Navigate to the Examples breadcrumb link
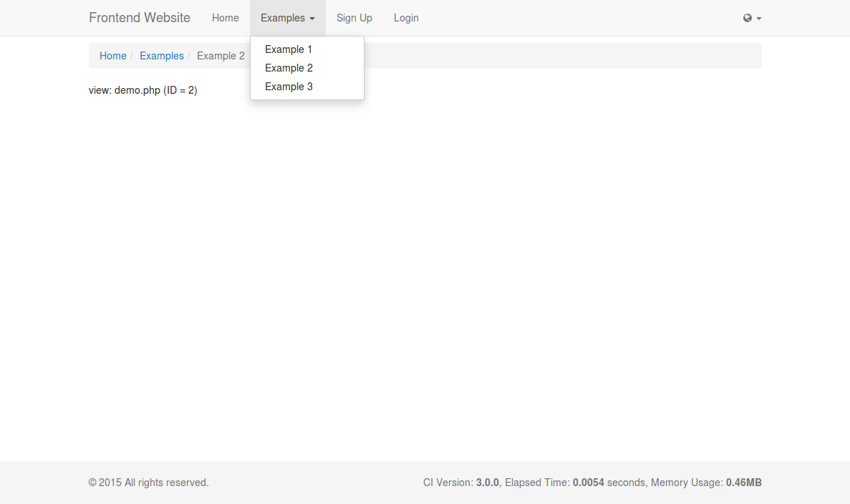850x504 pixels. 162,56
